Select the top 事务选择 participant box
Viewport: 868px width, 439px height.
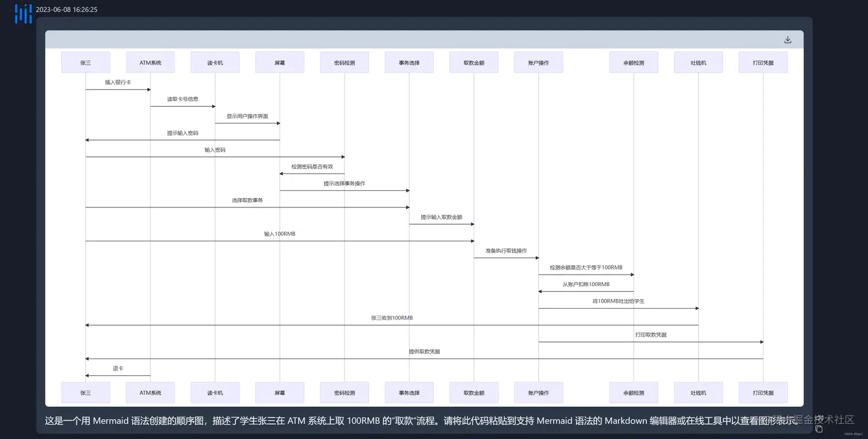409,63
